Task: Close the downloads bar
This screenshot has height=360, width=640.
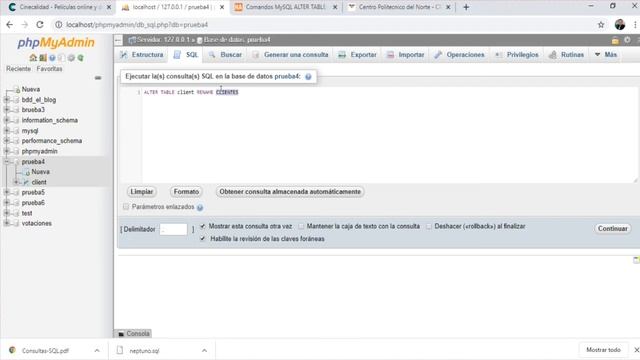Action: 636,350
